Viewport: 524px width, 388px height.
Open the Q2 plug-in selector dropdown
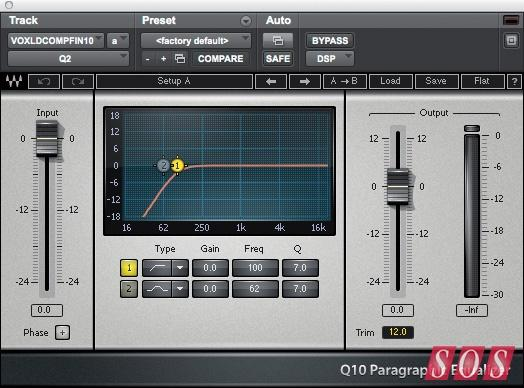[68, 59]
